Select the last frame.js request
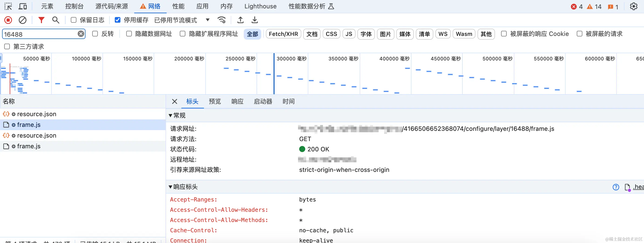 (x=83, y=146)
